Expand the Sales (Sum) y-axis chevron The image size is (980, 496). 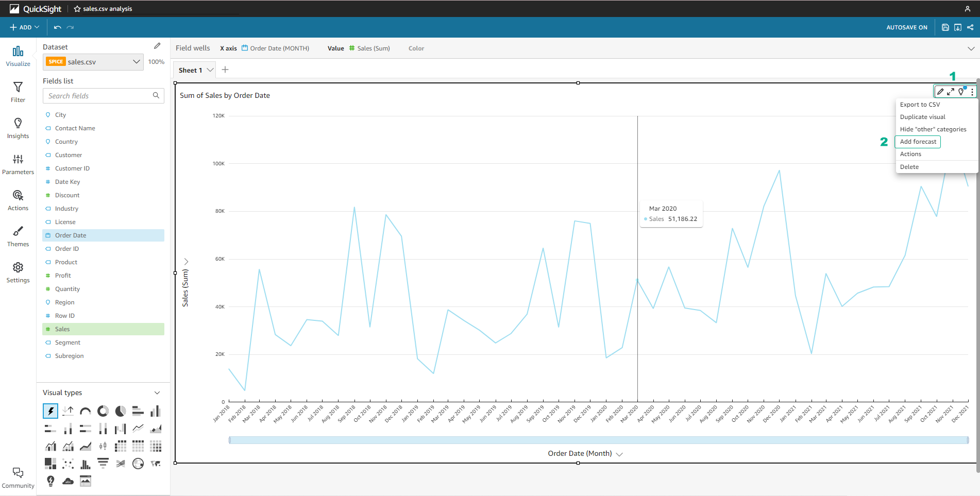click(x=186, y=262)
